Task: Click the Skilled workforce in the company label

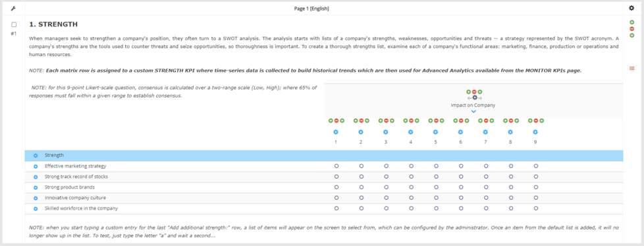Action: 81,208
